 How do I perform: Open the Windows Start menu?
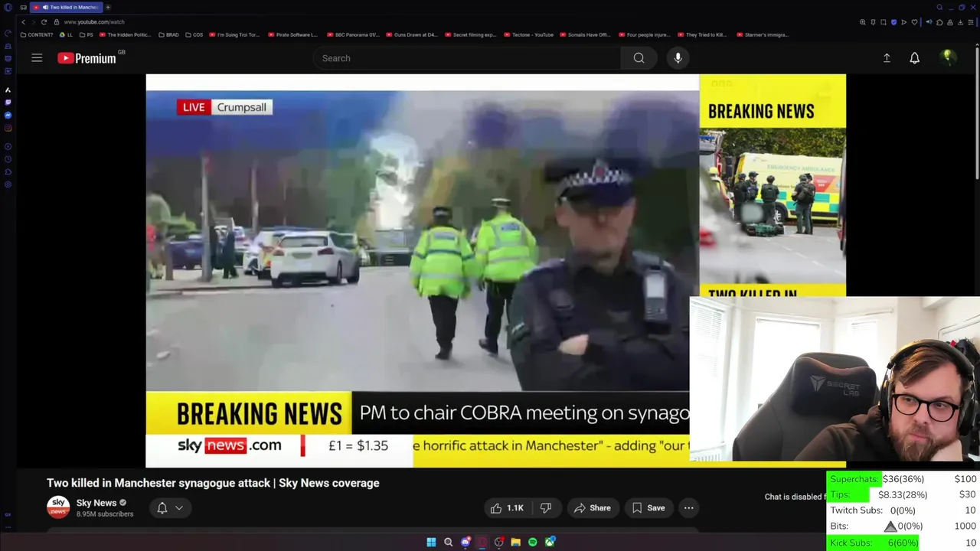(431, 543)
